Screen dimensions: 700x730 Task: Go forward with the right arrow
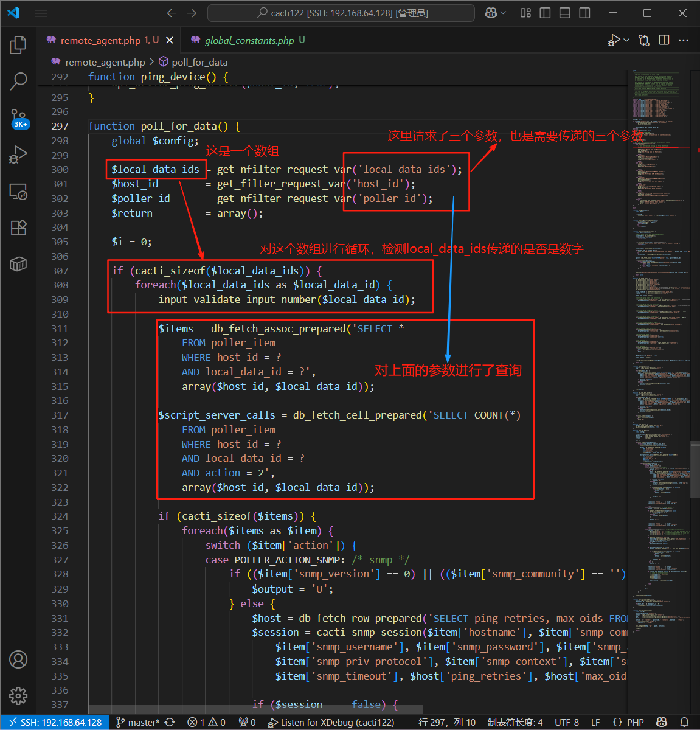click(x=192, y=13)
